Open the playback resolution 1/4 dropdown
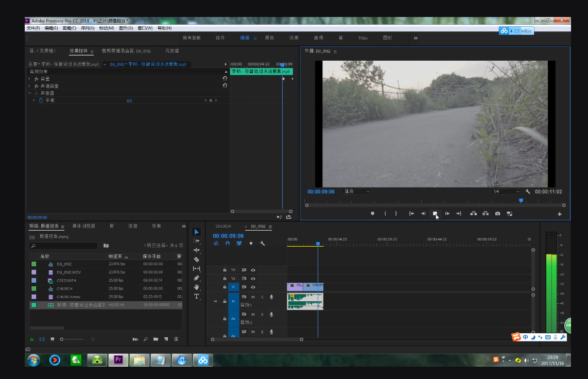Viewport: 588px width, 379px height. point(506,192)
